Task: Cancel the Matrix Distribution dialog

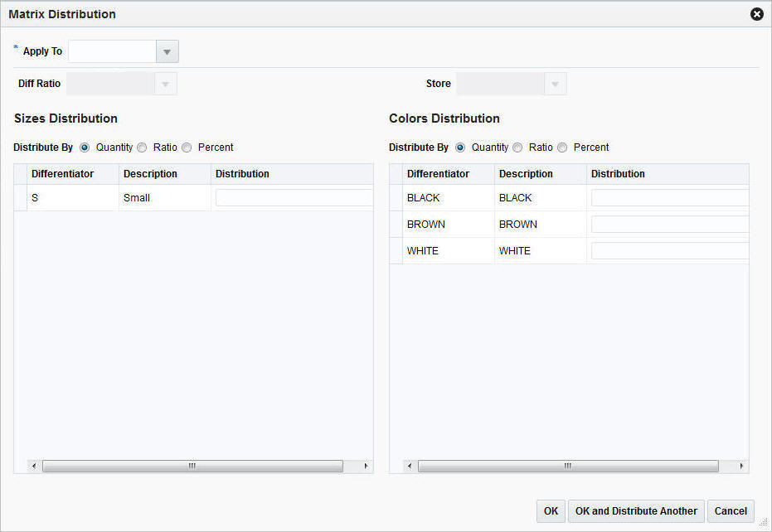Action: tap(730, 510)
